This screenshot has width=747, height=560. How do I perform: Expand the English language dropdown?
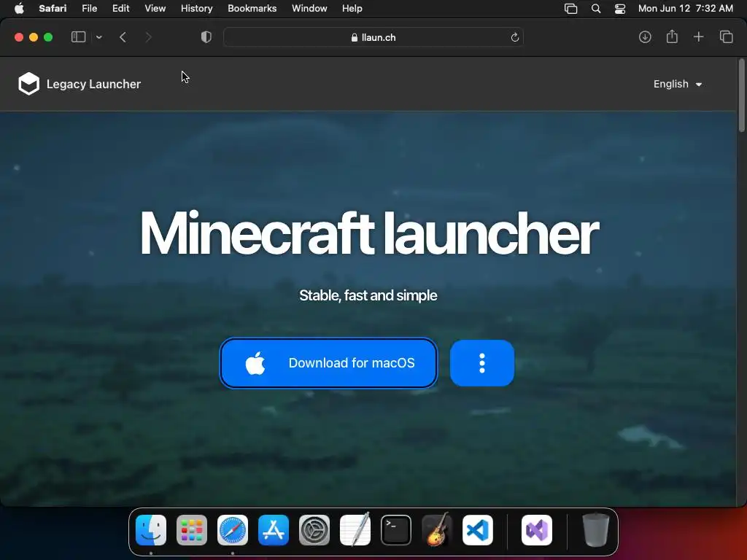(678, 84)
